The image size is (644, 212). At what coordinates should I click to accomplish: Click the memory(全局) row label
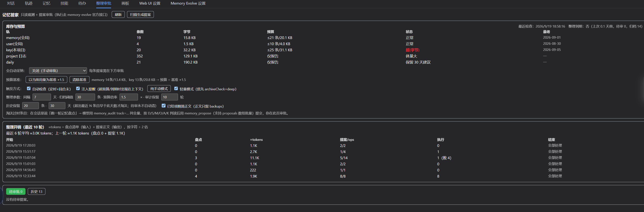click(18, 38)
